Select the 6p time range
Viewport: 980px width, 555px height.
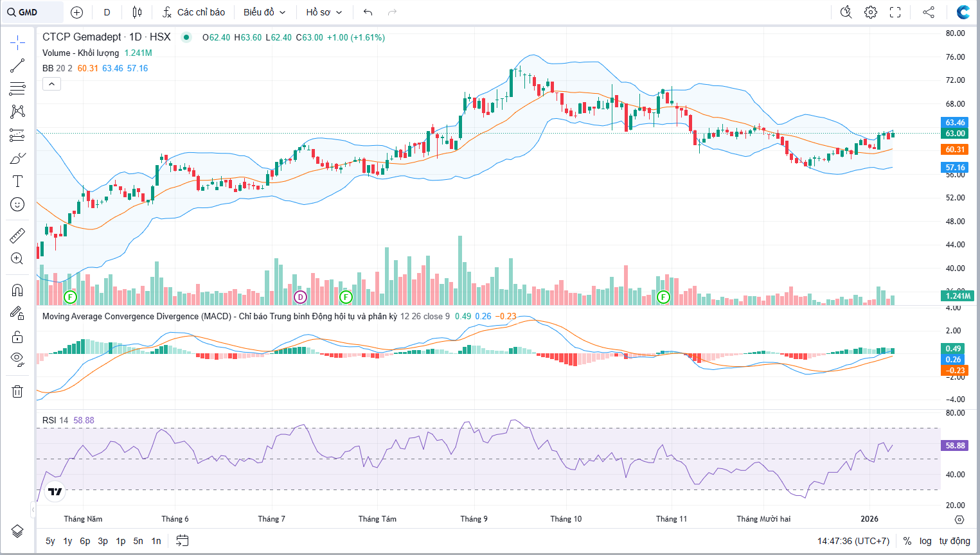pyautogui.click(x=85, y=541)
